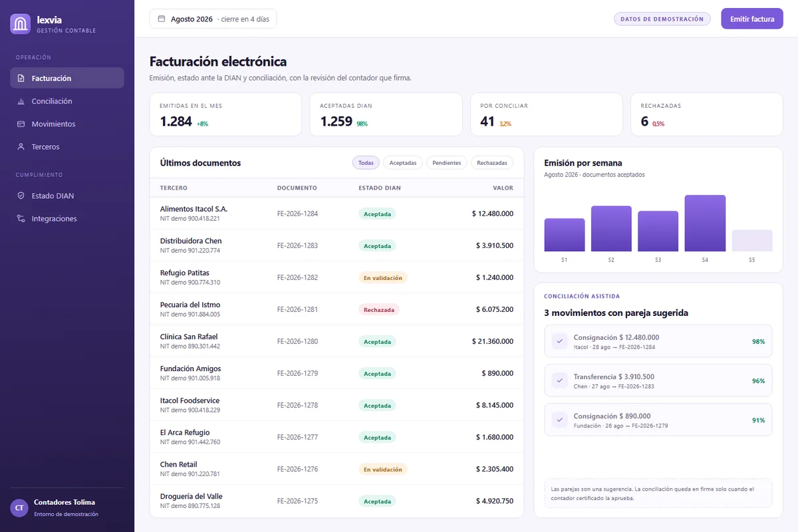Click the Conciliación bar chart icon
Viewport: 798px width, 532px height.
click(x=21, y=101)
